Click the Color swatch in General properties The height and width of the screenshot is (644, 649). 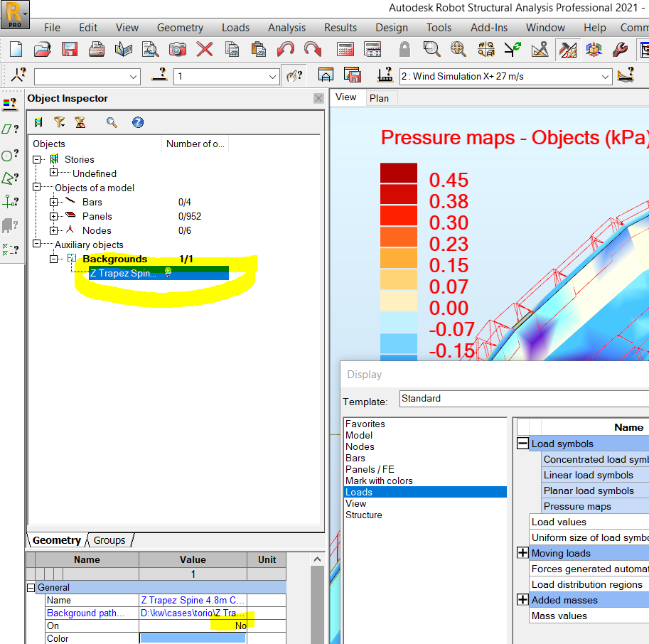click(x=193, y=638)
